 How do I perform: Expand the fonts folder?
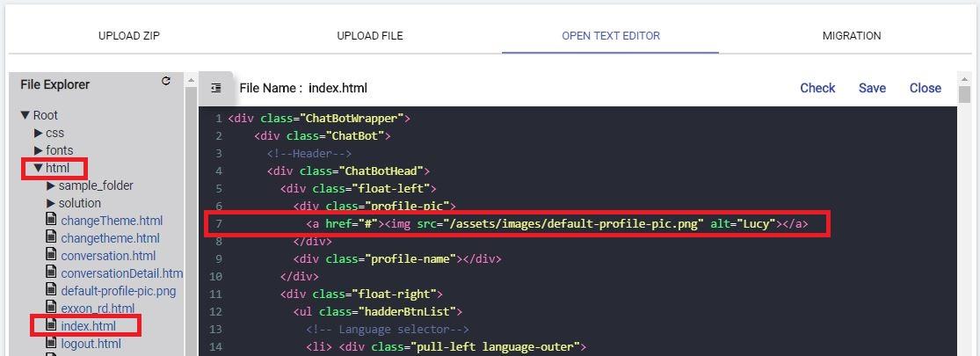(x=38, y=150)
